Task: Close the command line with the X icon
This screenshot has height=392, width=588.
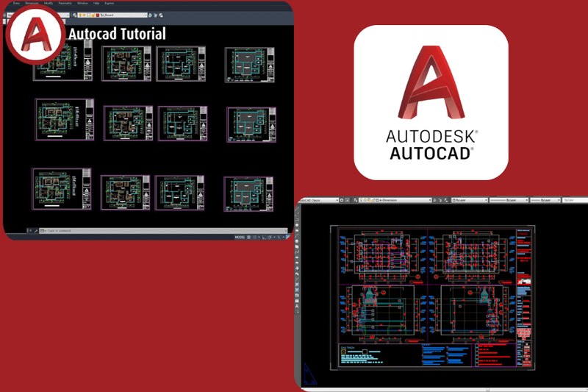Action: (30, 231)
